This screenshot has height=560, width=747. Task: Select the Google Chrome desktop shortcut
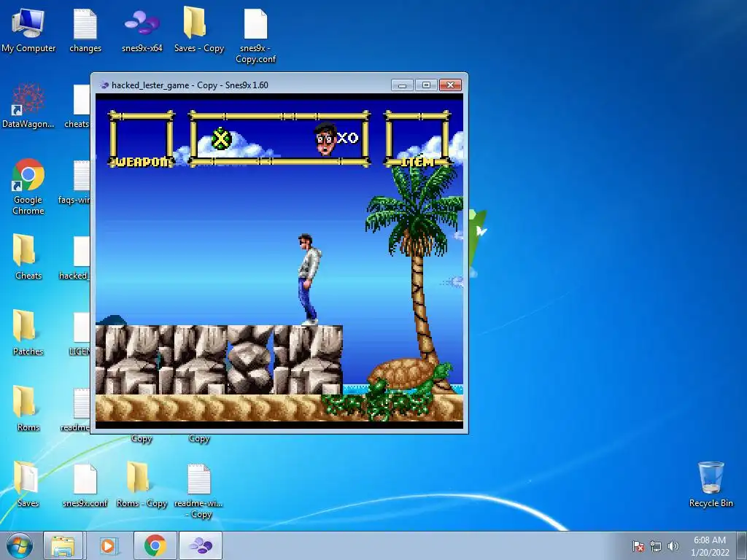click(x=28, y=187)
